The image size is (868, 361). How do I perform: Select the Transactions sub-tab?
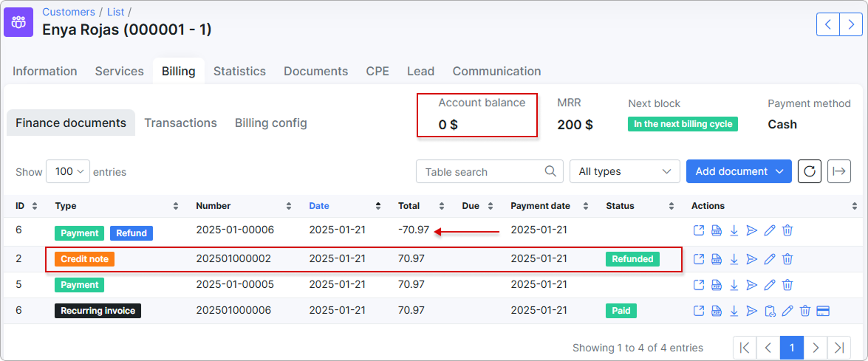point(180,123)
